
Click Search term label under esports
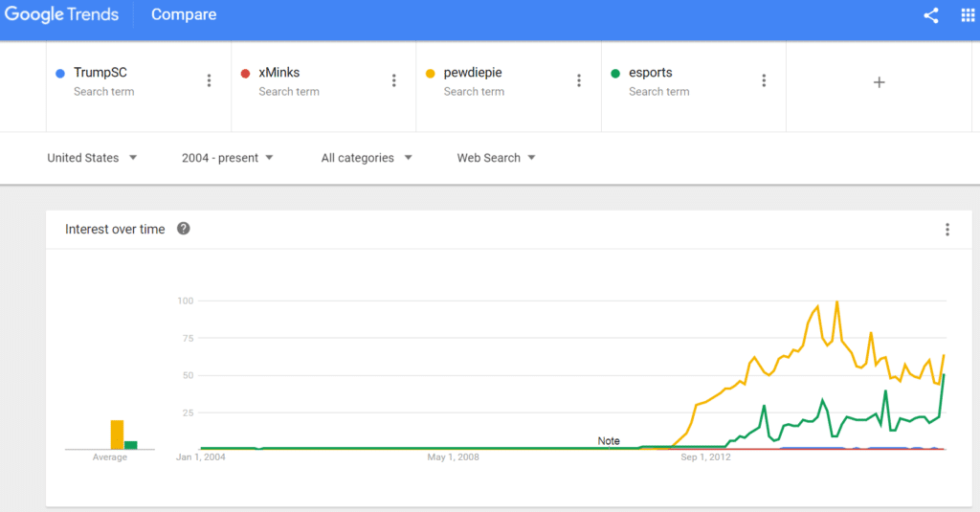click(658, 91)
